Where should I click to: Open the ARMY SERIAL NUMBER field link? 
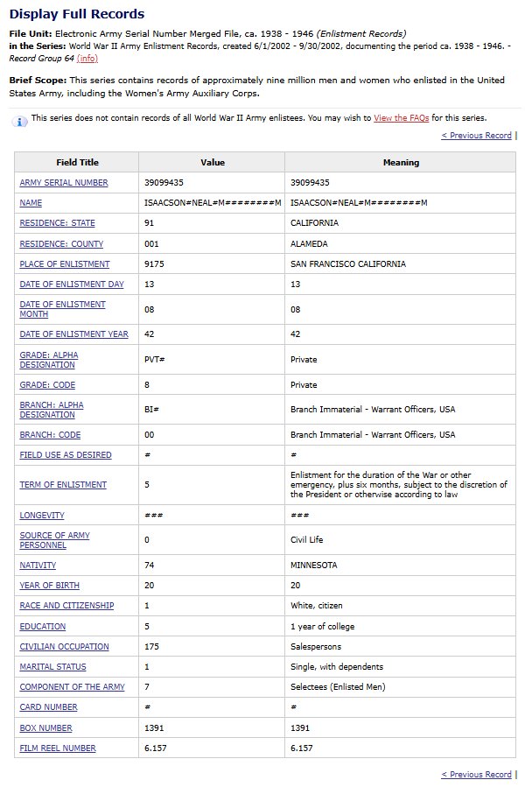click(64, 183)
